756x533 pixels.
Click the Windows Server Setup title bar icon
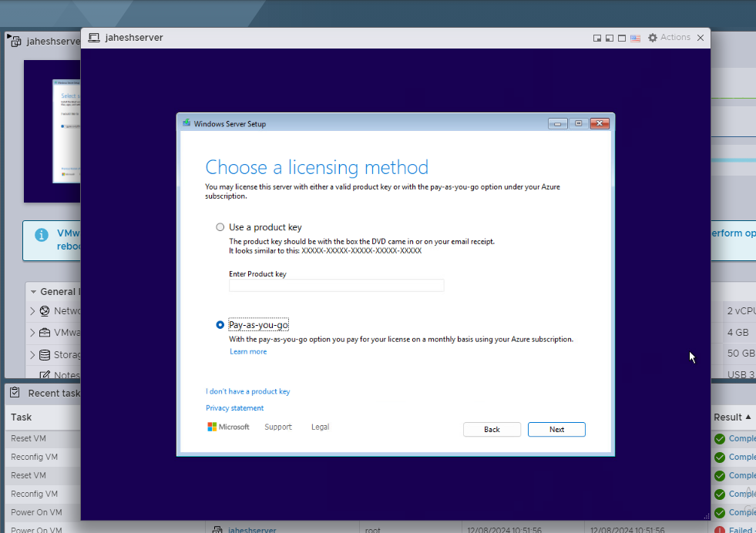[x=186, y=123]
